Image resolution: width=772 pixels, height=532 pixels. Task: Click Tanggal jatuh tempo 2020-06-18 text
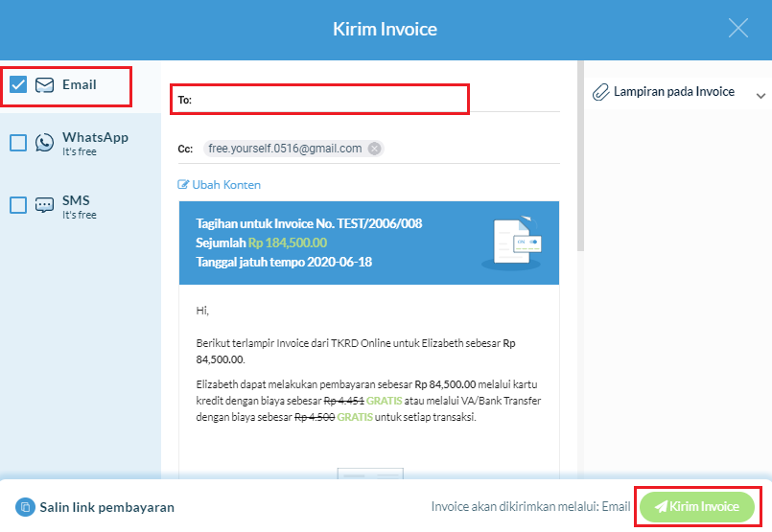(284, 262)
